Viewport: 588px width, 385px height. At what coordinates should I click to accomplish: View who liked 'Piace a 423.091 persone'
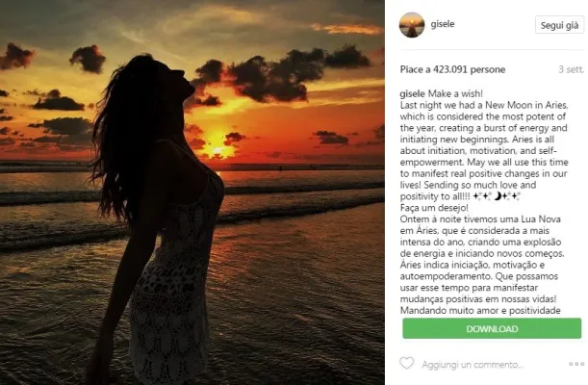452,69
